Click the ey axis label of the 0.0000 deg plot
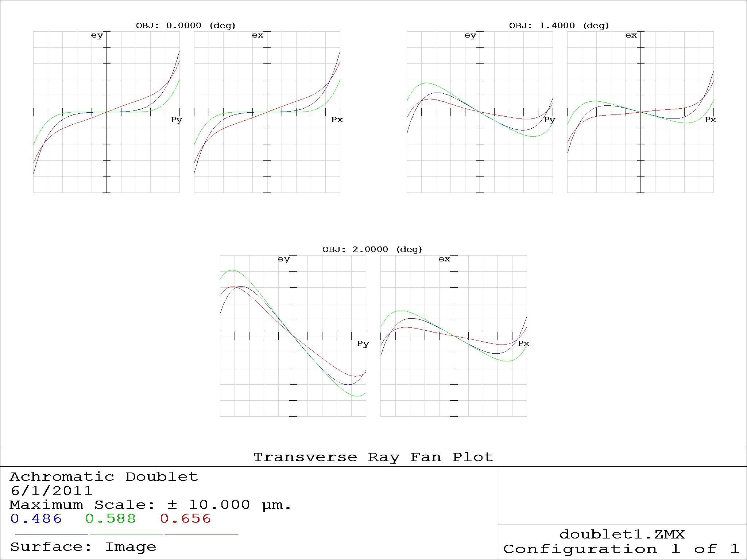 point(97,35)
